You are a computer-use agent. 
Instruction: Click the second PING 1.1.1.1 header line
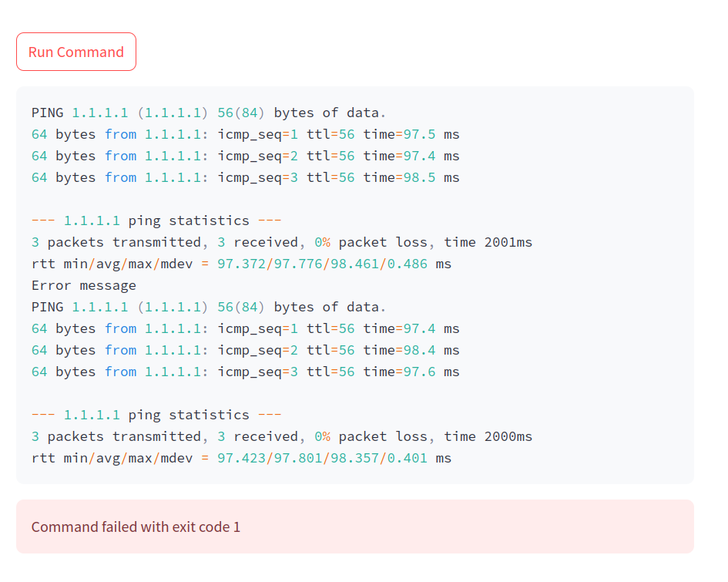click(209, 307)
